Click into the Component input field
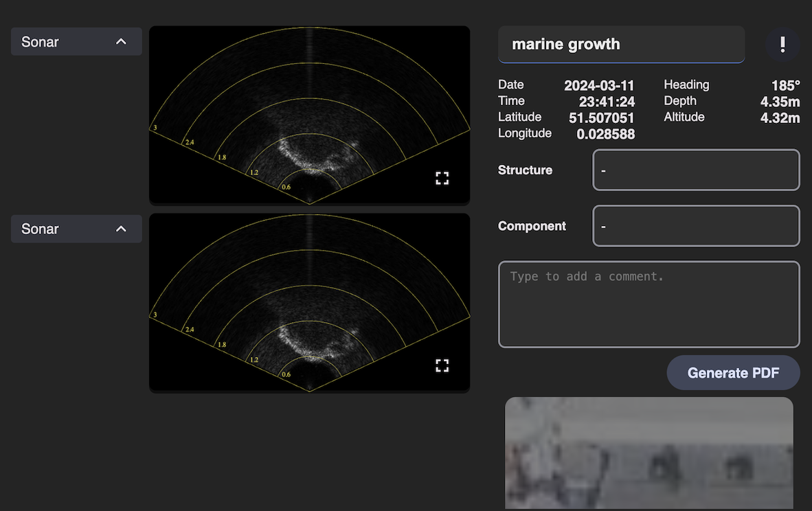 (696, 226)
